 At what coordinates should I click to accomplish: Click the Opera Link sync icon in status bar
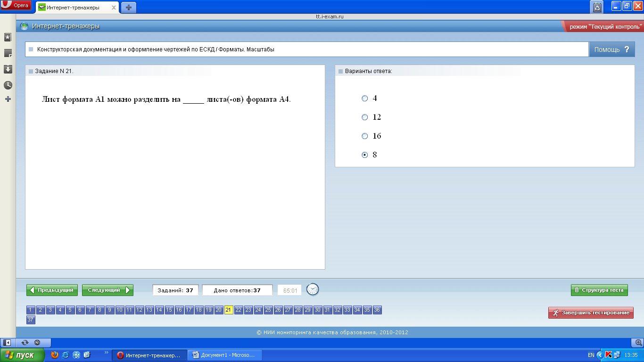25,343
